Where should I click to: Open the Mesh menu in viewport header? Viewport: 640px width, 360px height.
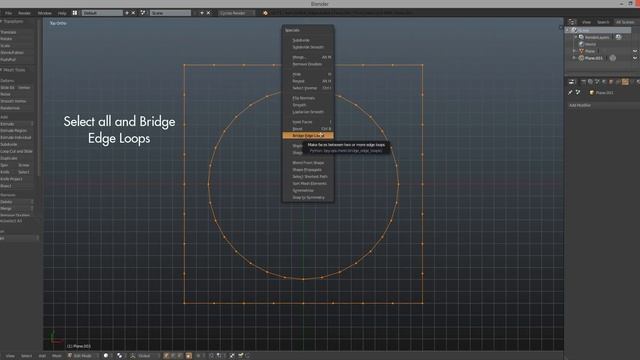pyautogui.click(x=57, y=356)
